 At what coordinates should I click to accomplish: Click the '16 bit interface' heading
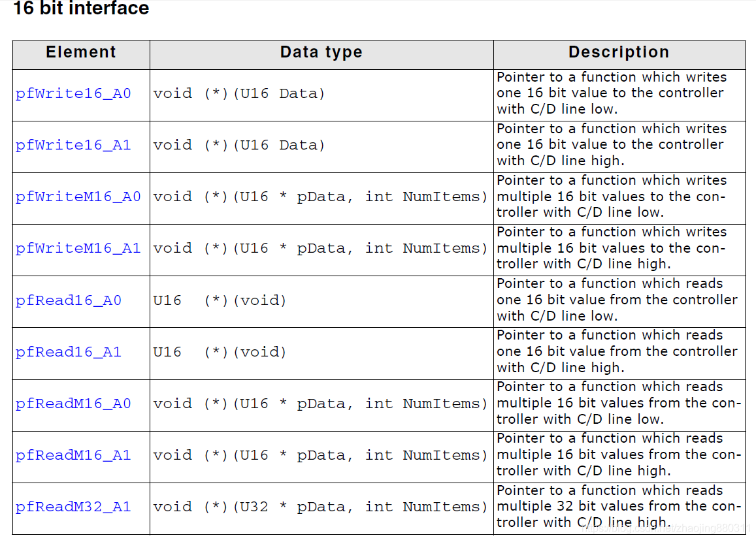pyautogui.click(x=81, y=8)
